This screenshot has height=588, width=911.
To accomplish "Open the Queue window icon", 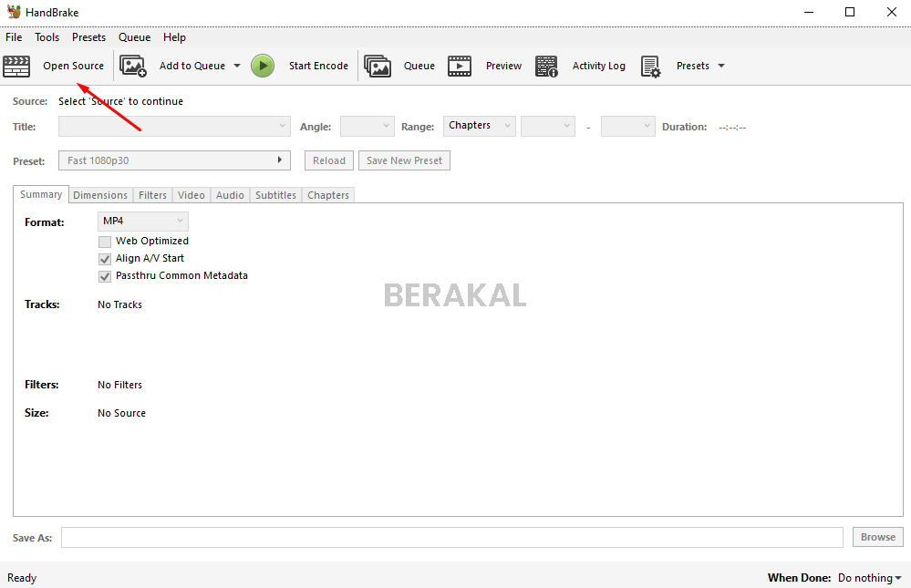I will coord(378,65).
